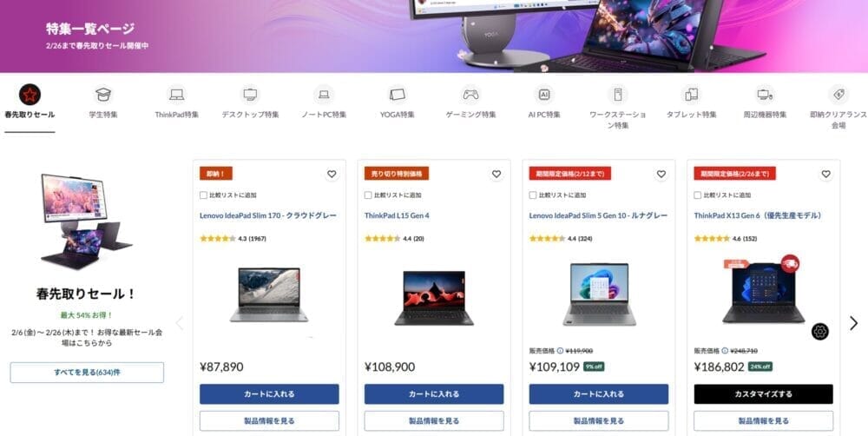Go back with left carousel arrow
The height and width of the screenshot is (436, 868).
coord(180,323)
